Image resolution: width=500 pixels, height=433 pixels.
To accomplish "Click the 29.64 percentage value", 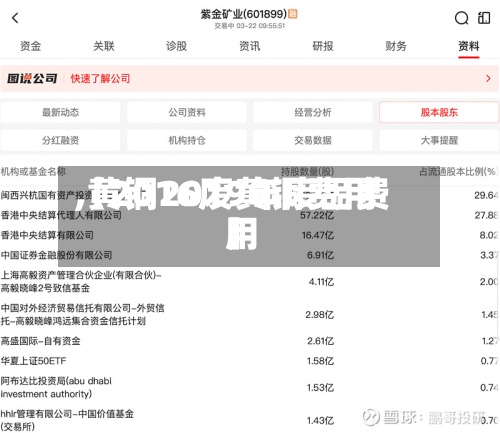I will (486, 195).
